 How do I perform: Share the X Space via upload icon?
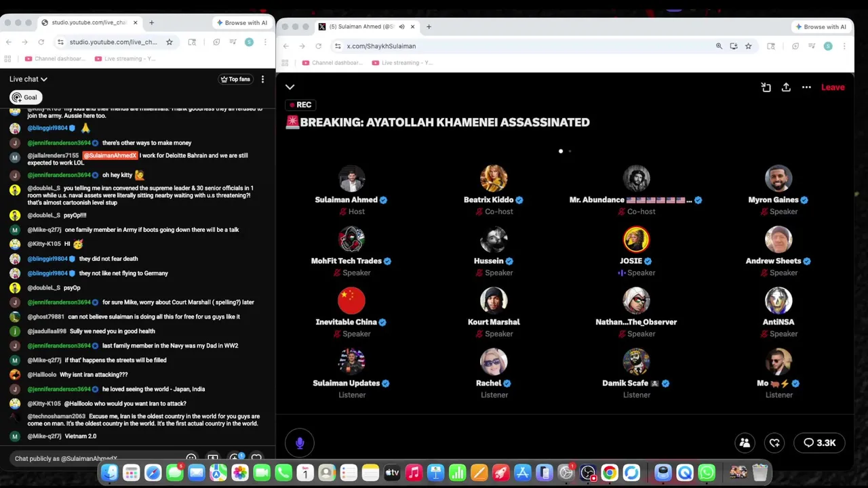click(786, 87)
